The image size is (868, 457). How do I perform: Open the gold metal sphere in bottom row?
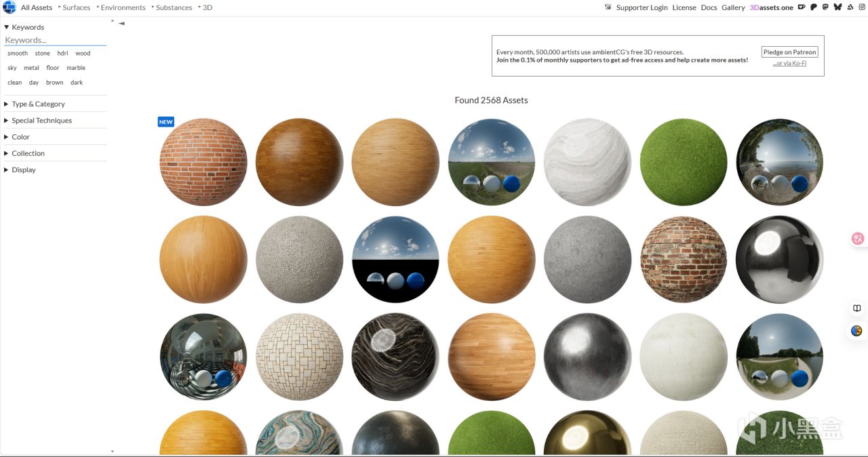pyautogui.click(x=588, y=433)
